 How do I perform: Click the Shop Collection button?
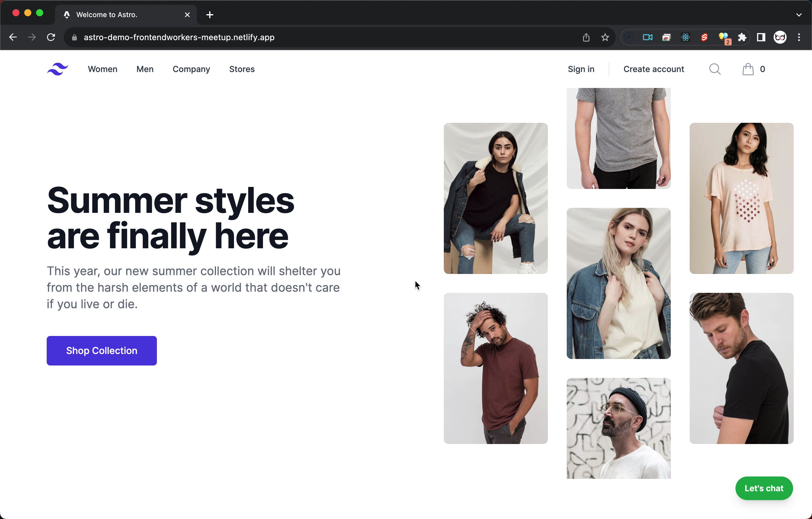102,350
